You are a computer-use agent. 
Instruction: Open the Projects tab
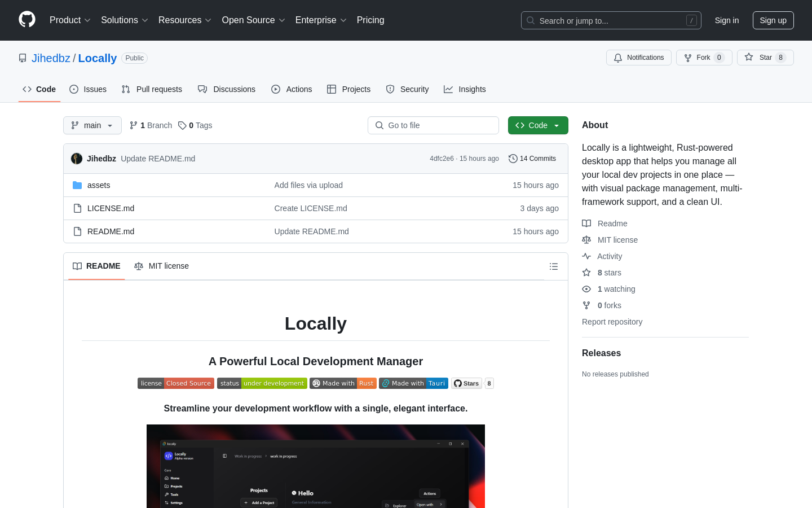click(x=349, y=89)
